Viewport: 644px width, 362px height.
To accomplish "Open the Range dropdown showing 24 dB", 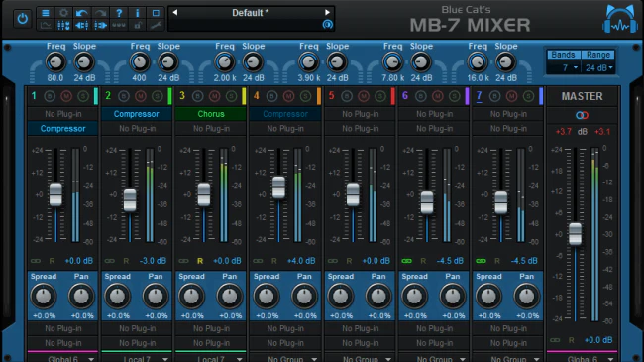I will click(598, 67).
